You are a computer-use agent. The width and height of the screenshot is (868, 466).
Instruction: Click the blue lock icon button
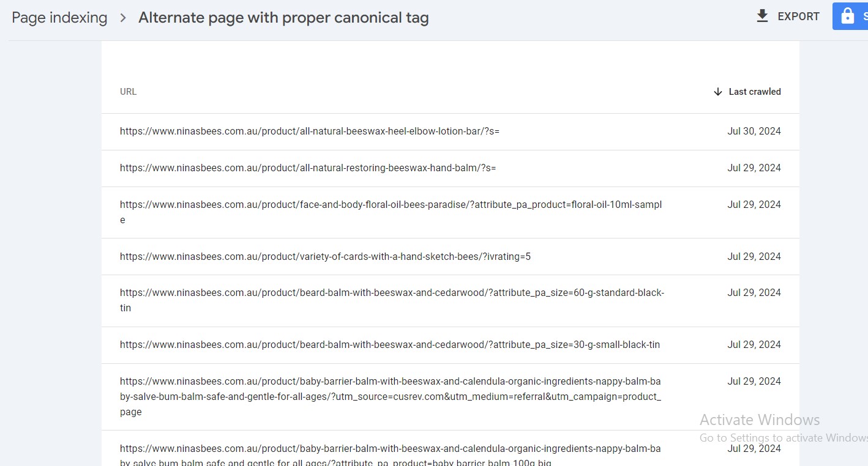[850, 16]
